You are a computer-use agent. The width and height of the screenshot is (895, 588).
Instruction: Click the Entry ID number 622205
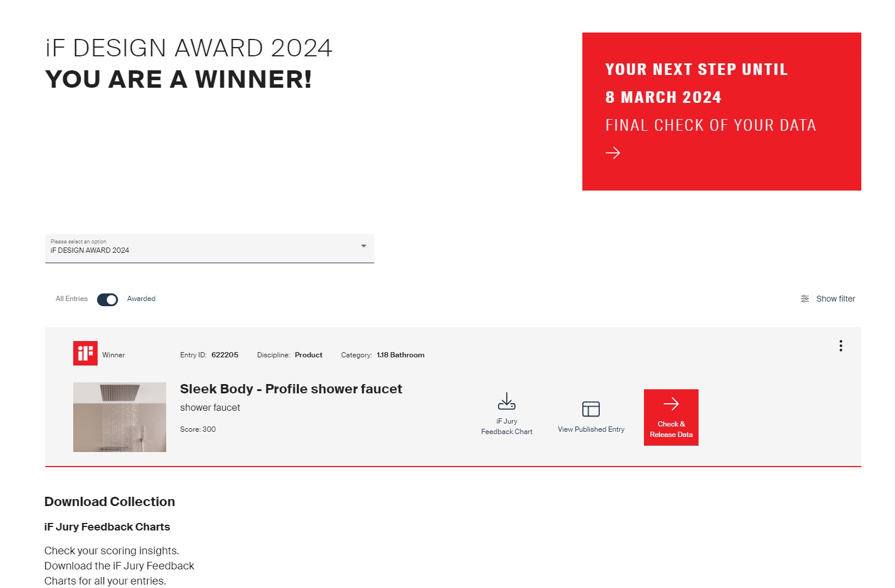click(x=224, y=355)
